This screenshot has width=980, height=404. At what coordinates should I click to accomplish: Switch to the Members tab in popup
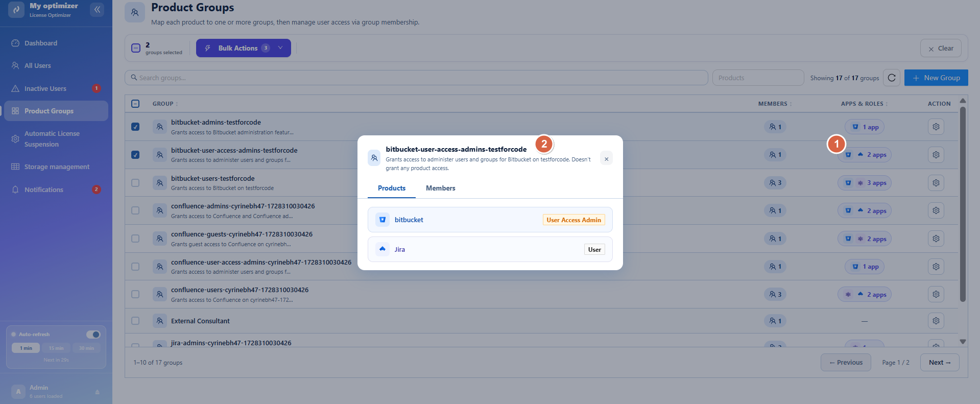tap(441, 188)
